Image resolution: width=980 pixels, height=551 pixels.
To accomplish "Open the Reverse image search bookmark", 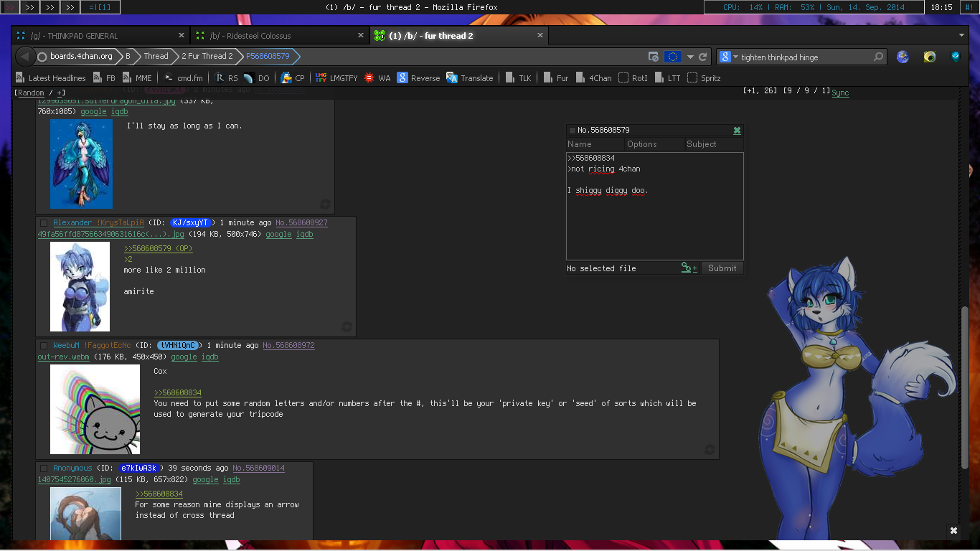I will [x=419, y=78].
